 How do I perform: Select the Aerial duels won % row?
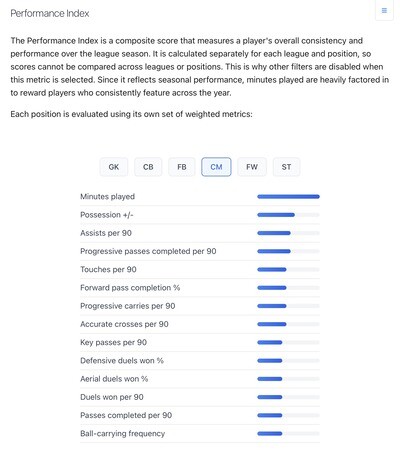[x=200, y=379]
